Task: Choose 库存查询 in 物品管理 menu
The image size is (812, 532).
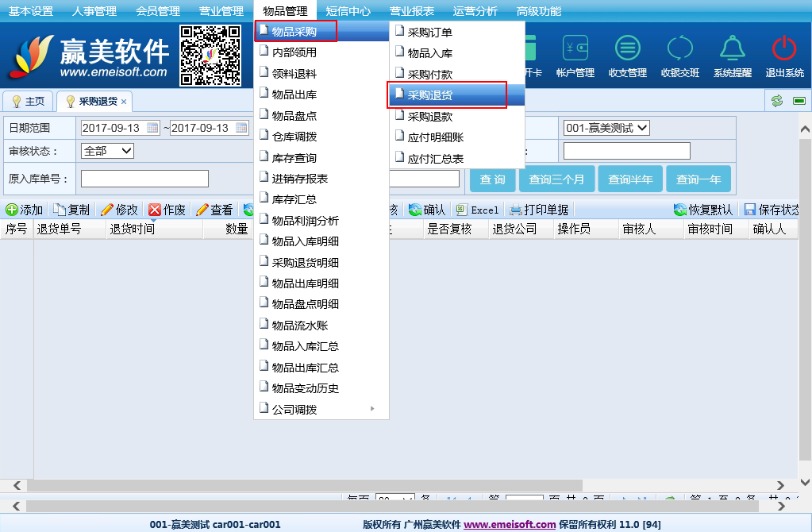Action: coord(294,158)
